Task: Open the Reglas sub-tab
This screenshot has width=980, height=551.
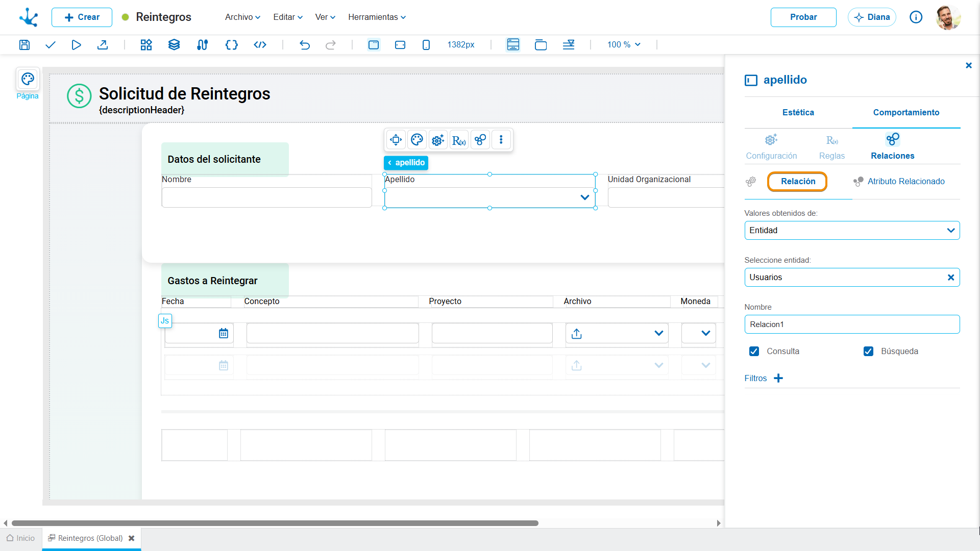Action: tap(832, 147)
